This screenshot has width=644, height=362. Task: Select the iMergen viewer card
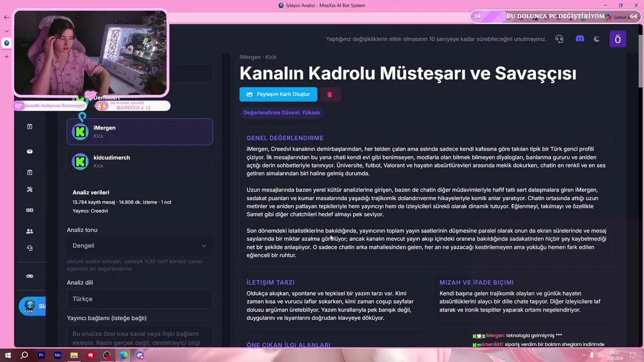click(x=140, y=132)
